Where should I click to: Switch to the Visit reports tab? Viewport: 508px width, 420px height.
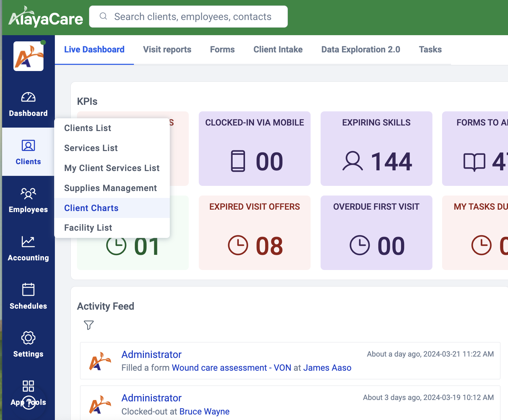tap(167, 49)
